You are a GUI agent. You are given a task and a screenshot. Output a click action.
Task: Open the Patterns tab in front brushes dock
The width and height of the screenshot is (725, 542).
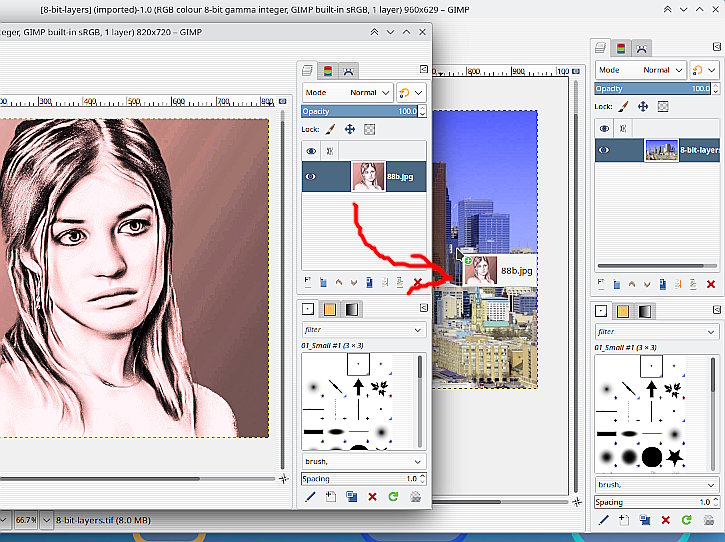(330, 310)
